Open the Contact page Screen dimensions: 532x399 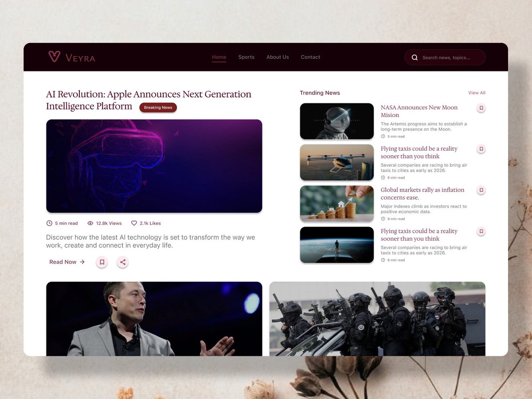tap(310, 57)
